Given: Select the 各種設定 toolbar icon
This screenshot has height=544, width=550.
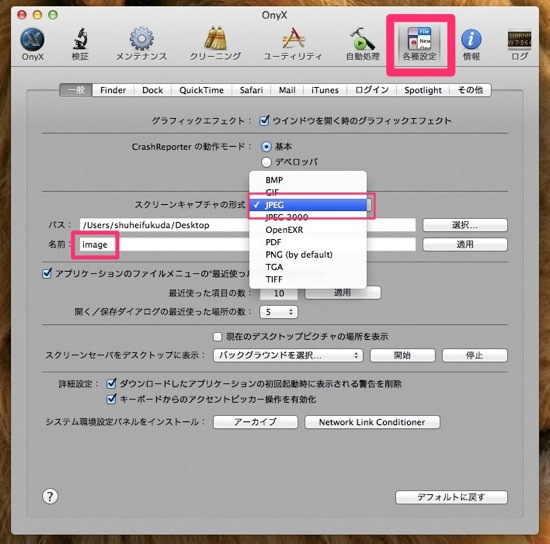Looking at the screenshot, I should coord(420,44).
